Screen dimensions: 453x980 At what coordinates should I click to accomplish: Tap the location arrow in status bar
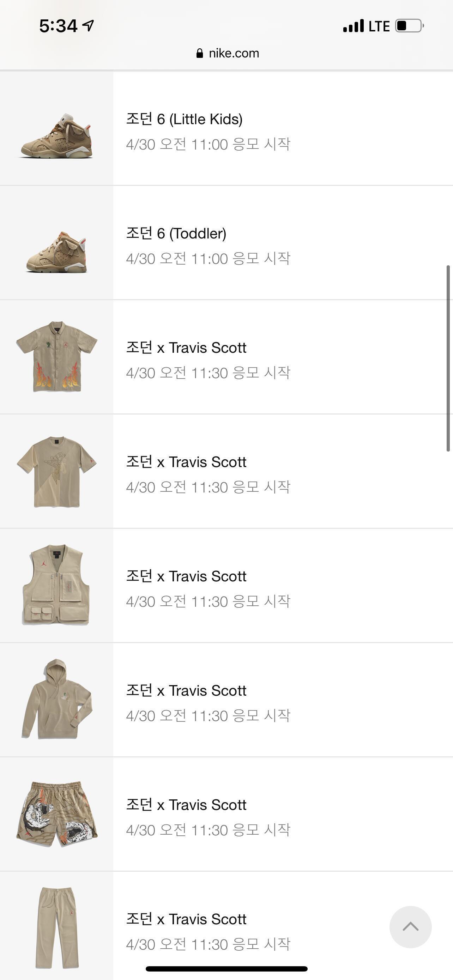88,25
